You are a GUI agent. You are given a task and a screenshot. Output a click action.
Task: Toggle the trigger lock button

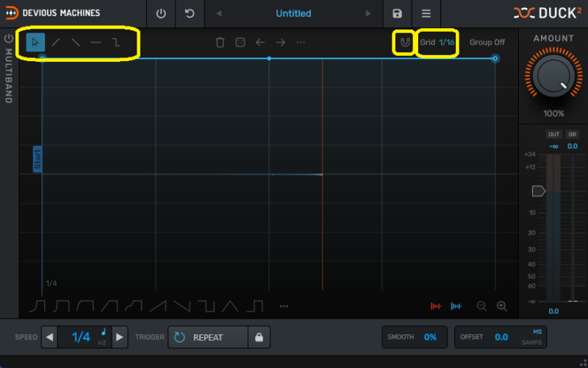coord(259,337)
